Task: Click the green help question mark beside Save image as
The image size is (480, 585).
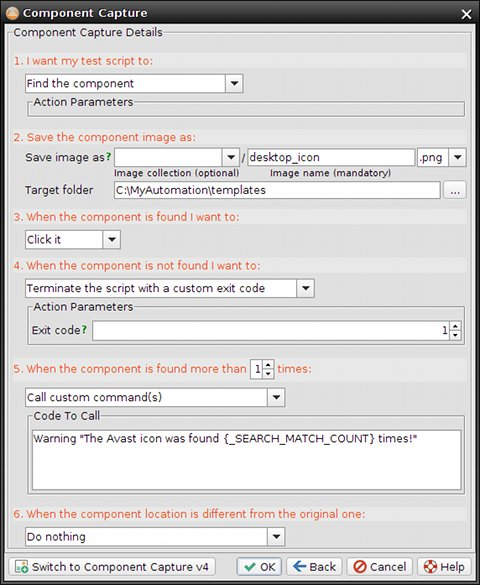Action: [x=109, y=157]
